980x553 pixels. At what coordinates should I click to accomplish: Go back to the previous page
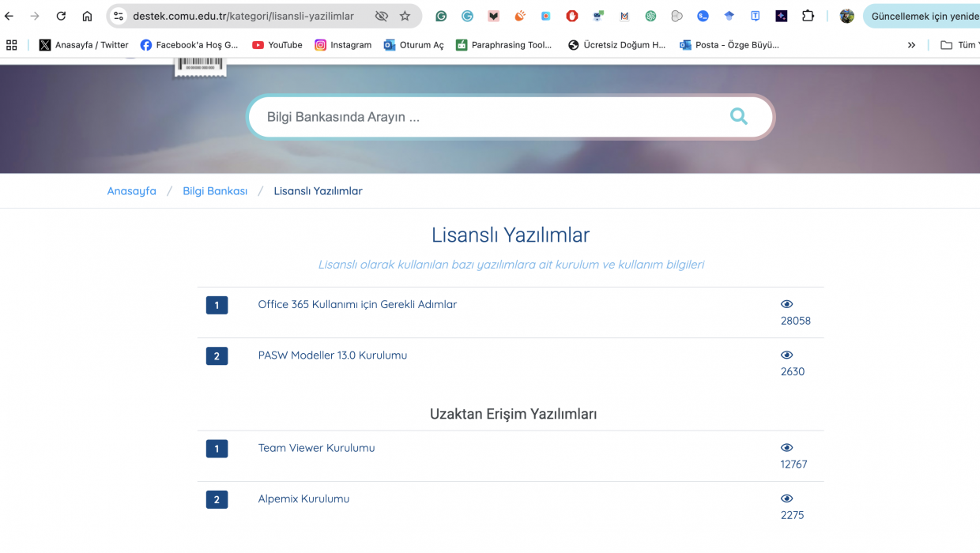tap(9, 16)
